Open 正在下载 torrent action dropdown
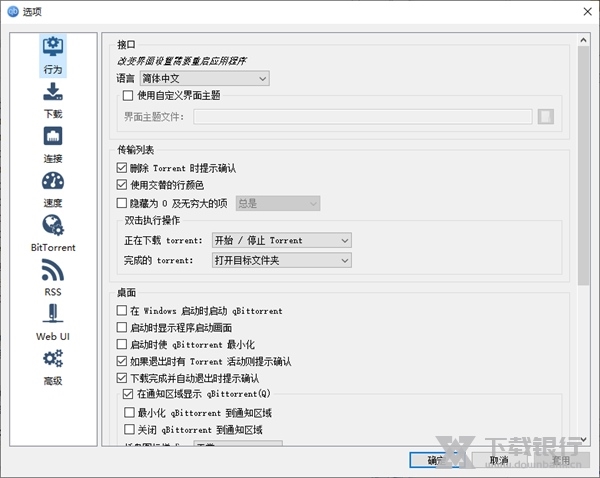 [x=282, y=240]
